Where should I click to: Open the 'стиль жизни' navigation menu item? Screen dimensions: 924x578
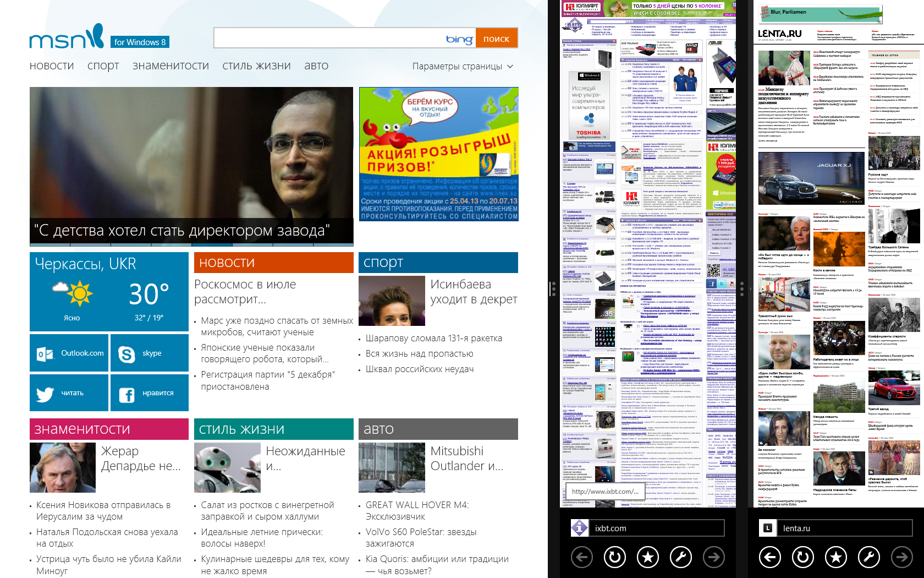tap(256, 66)
